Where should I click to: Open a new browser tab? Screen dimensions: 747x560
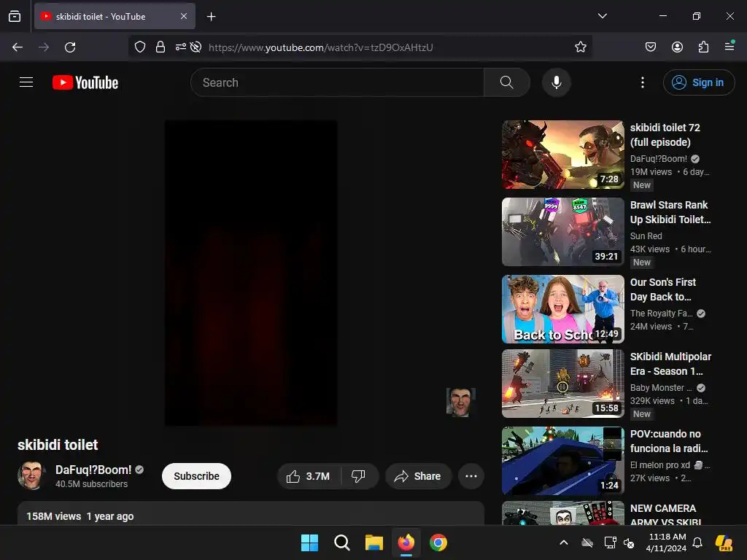coord(211,17)
